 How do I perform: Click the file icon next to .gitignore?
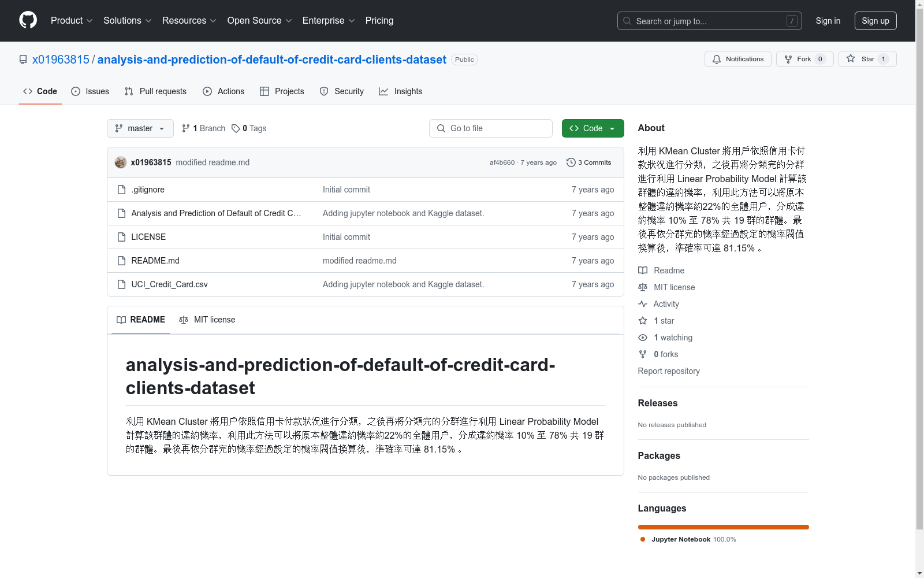pos(121,190)
